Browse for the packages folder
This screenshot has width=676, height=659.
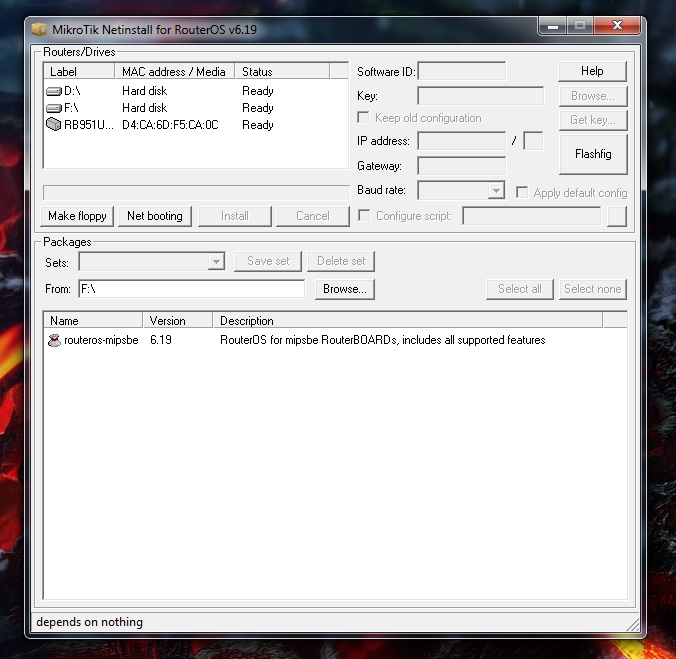click(x=345, y=289)
